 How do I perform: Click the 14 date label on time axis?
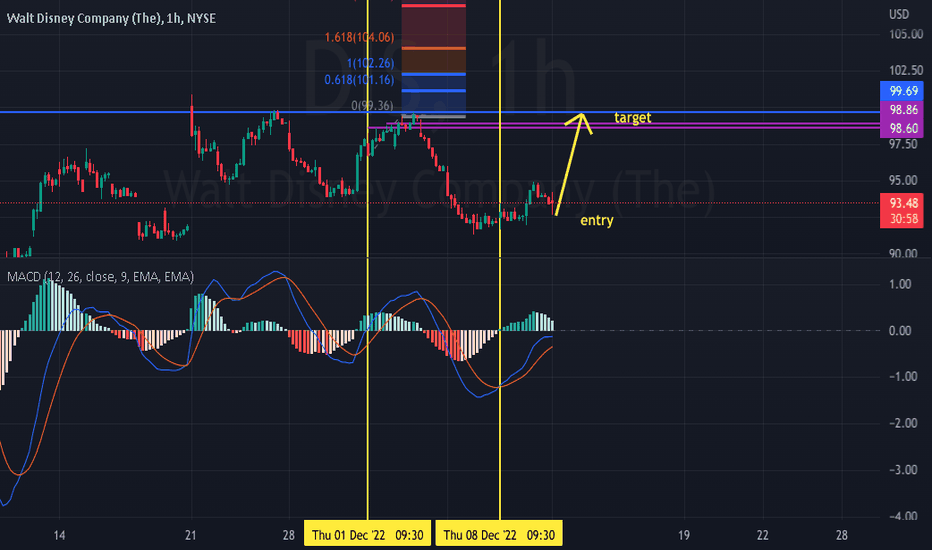coord(59,535)
